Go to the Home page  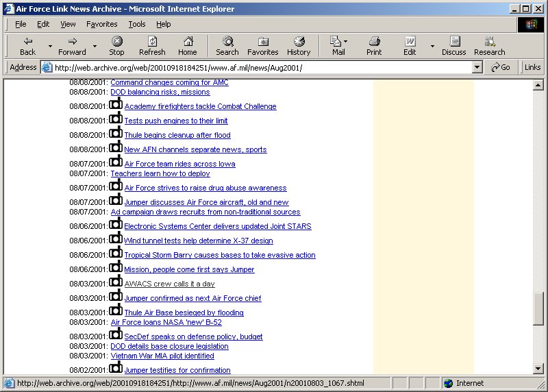tap(187, 46)
